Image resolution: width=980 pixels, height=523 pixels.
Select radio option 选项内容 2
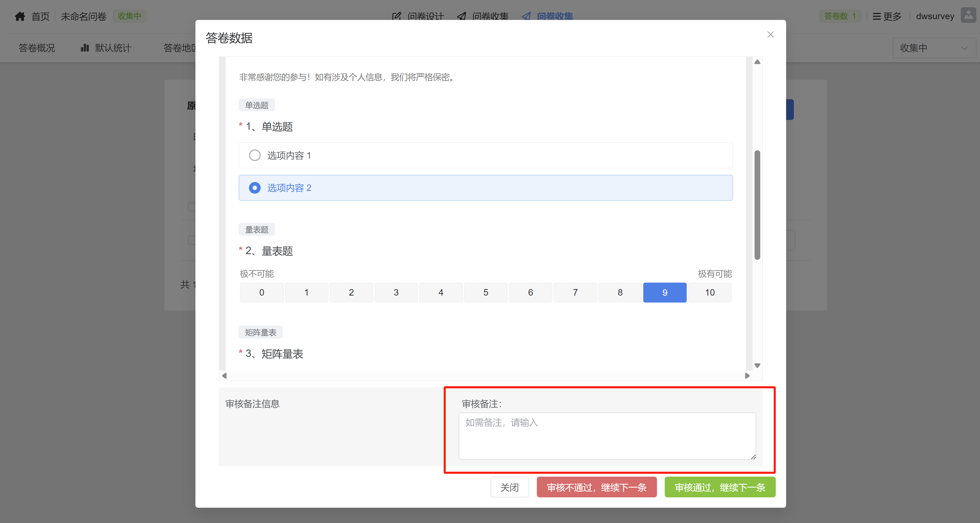(254, 188)
